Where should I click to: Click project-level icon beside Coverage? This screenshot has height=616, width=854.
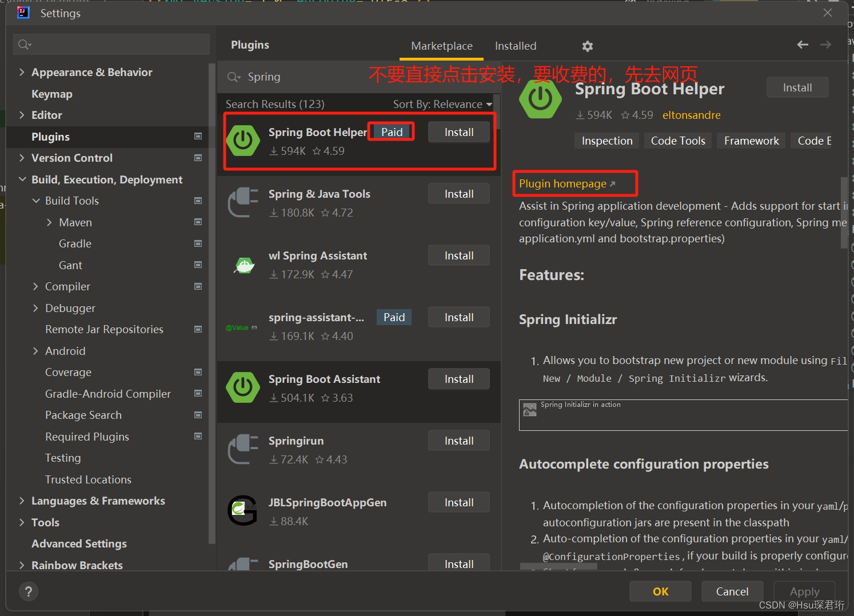198,372
